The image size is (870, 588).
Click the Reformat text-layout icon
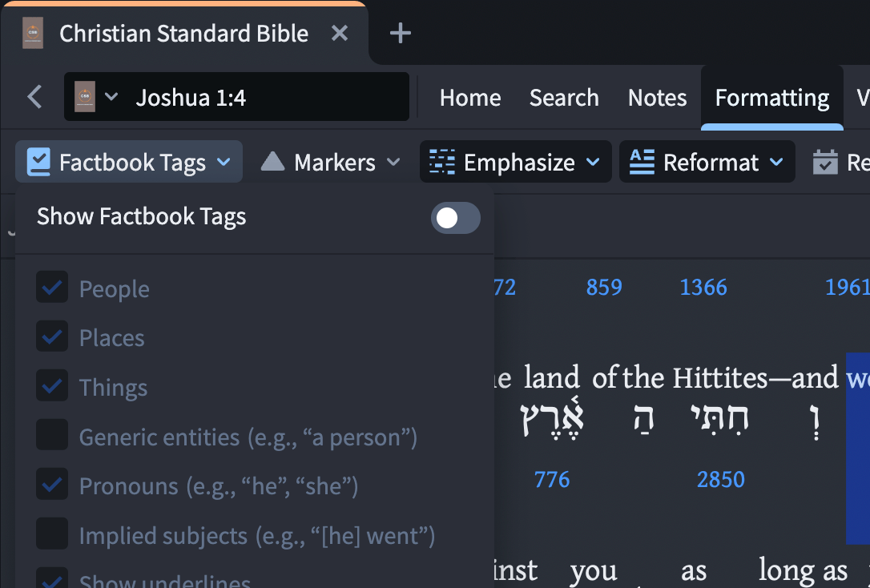[642, 162]
